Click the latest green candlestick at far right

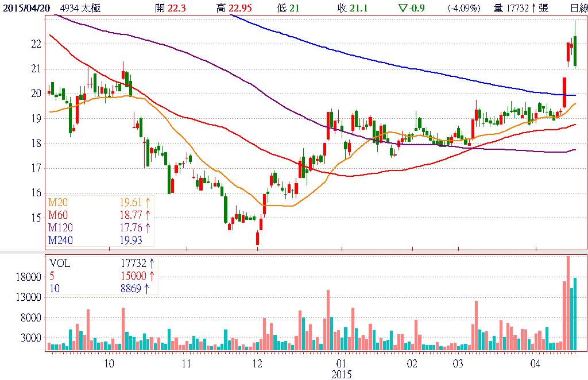[x=575, y=52]
